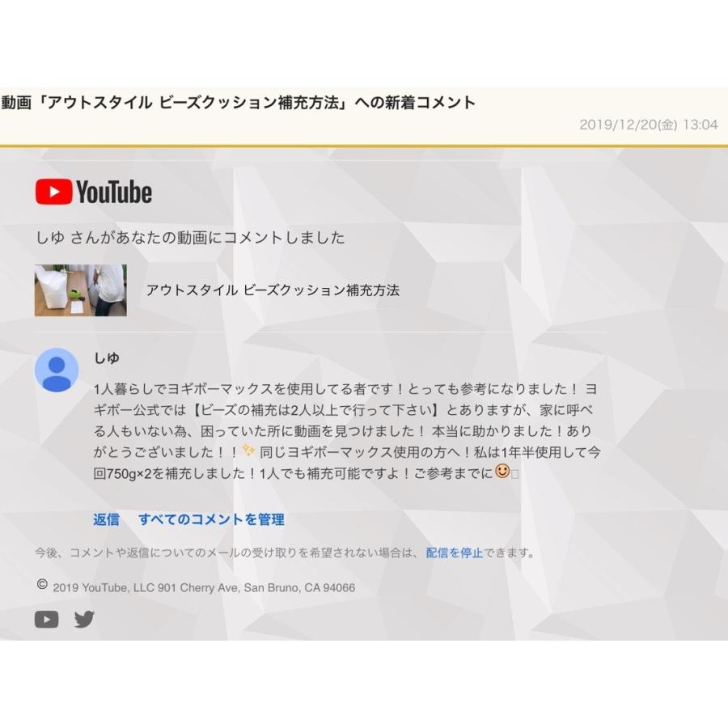Click the red play icon in YouTube logo

(54, 191)
